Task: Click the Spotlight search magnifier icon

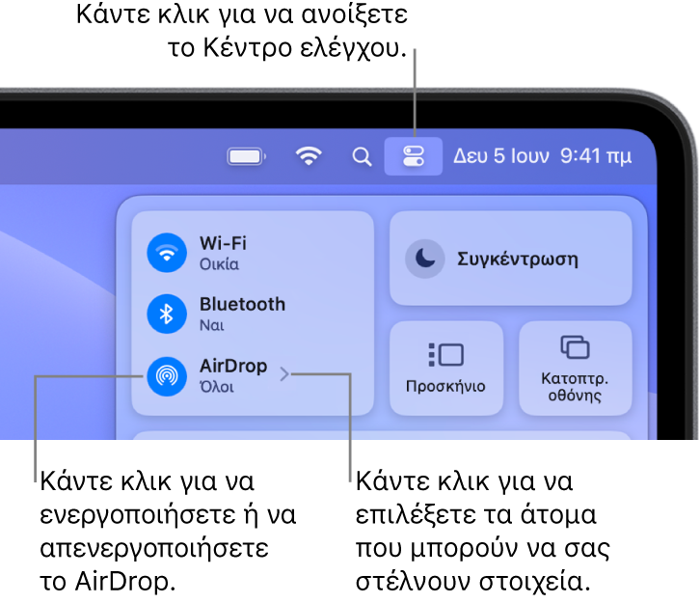Action: 362,156
